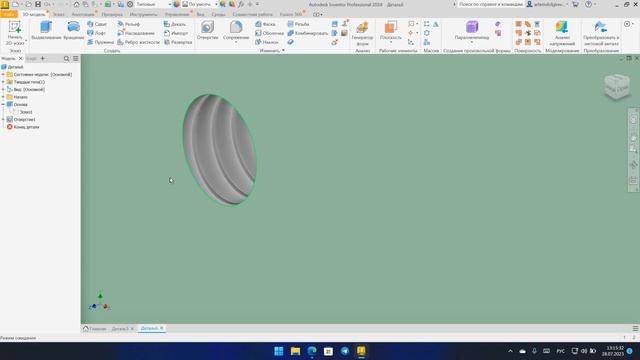
Task: Expand the Начало folder node
Action: [3, 97]
